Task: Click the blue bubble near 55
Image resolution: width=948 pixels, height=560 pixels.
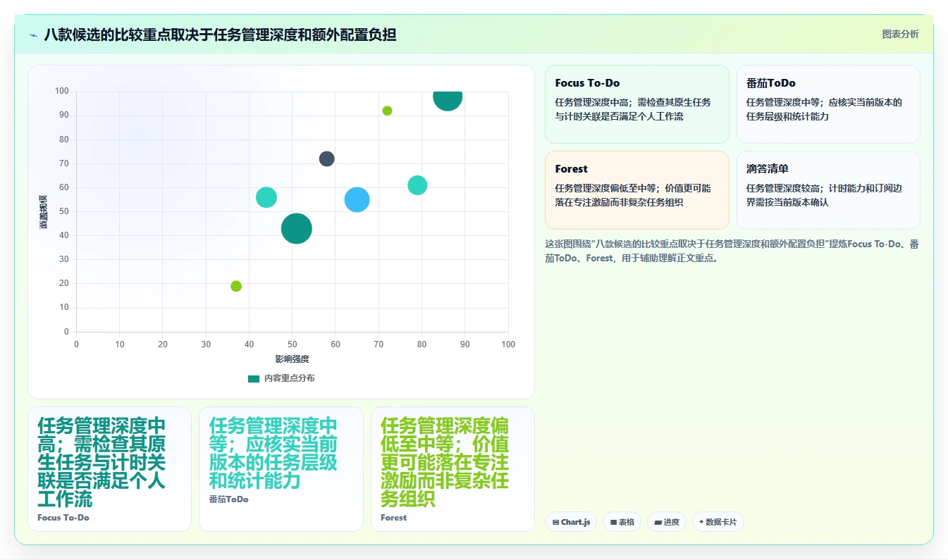Action: [357, 199]
